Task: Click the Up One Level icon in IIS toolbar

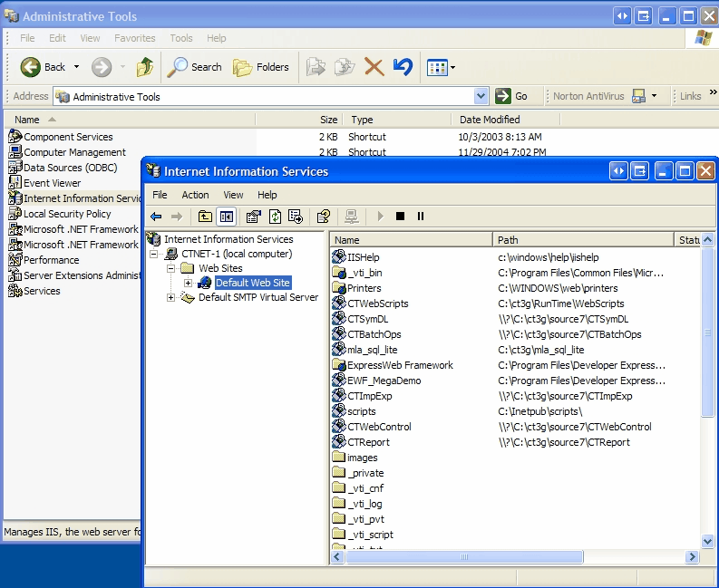Action: coord(205,217)
